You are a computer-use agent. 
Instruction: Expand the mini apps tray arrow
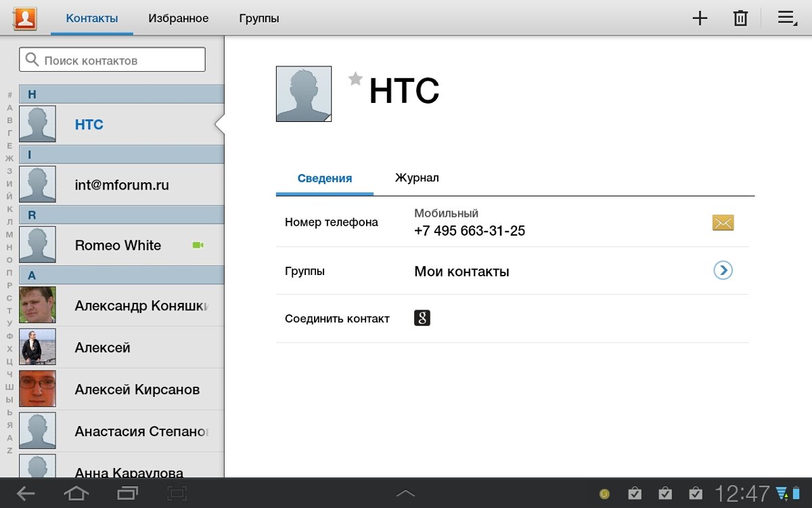(x=405, y=494)
